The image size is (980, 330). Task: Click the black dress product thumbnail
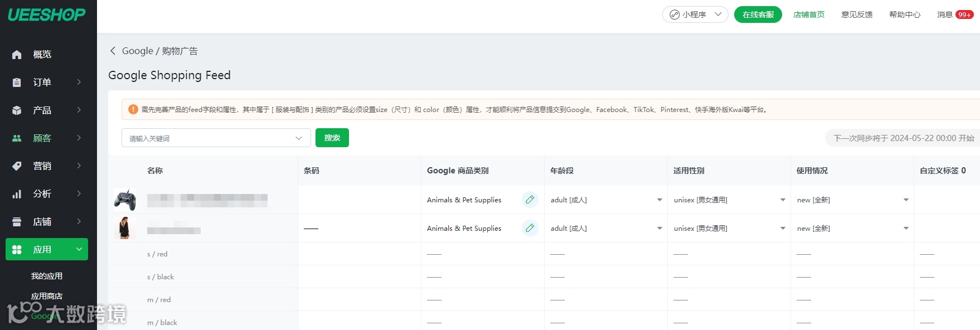[125, 228]
